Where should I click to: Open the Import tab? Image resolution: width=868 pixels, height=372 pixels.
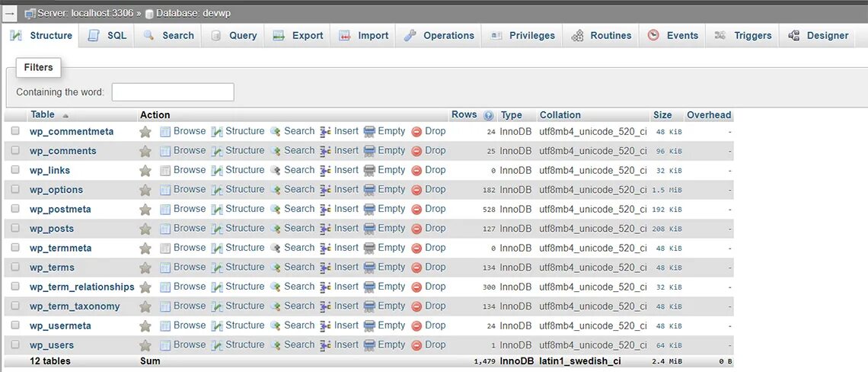click(x=364, y=36)
